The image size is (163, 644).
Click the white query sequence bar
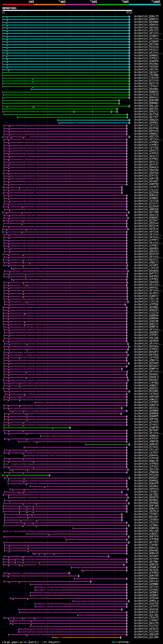pos(67,11)
